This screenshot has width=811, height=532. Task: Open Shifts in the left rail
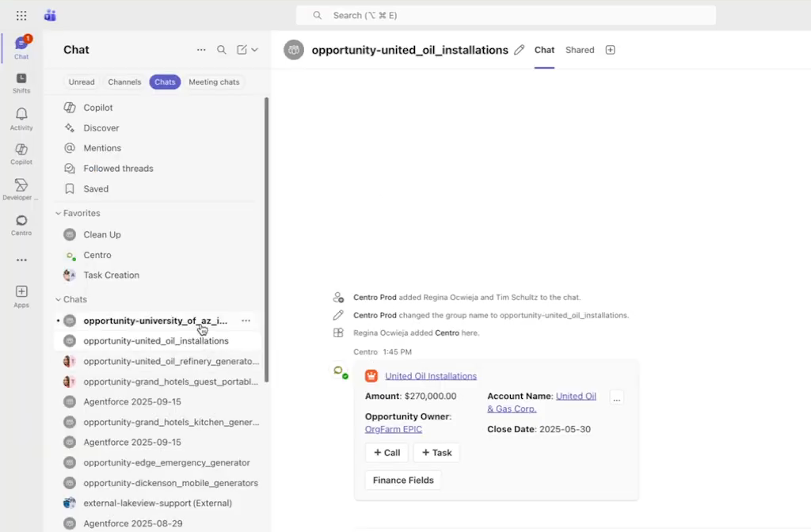21,83
